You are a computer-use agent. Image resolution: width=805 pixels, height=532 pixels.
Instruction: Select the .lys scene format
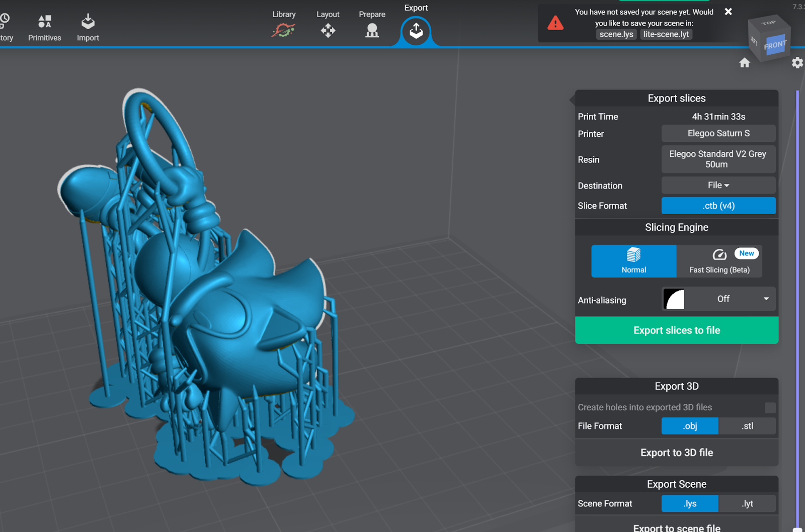click(690, 503)
